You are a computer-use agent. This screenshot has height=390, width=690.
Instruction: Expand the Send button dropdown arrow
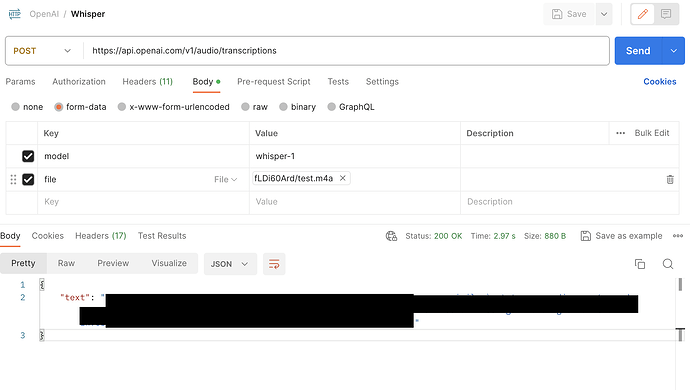point(674,51)
